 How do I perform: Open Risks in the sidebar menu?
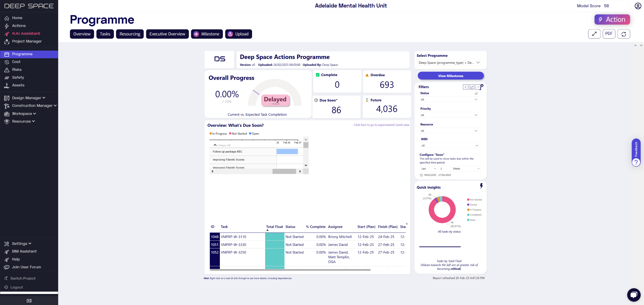point(17,70)
